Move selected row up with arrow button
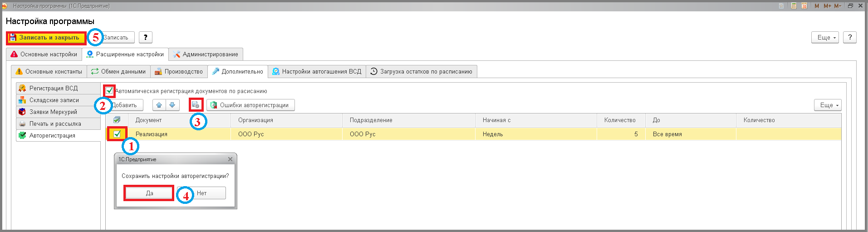The image size is (868, 232). click(159, 105)
